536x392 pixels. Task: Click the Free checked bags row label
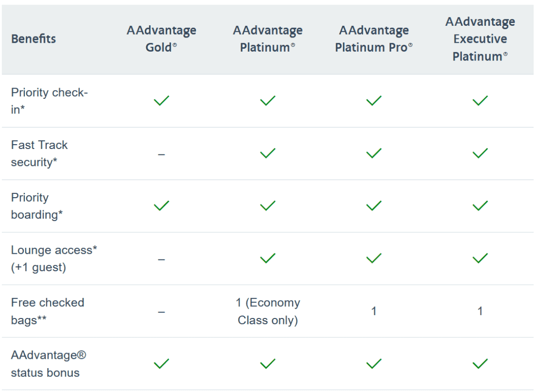click(48, 311)
